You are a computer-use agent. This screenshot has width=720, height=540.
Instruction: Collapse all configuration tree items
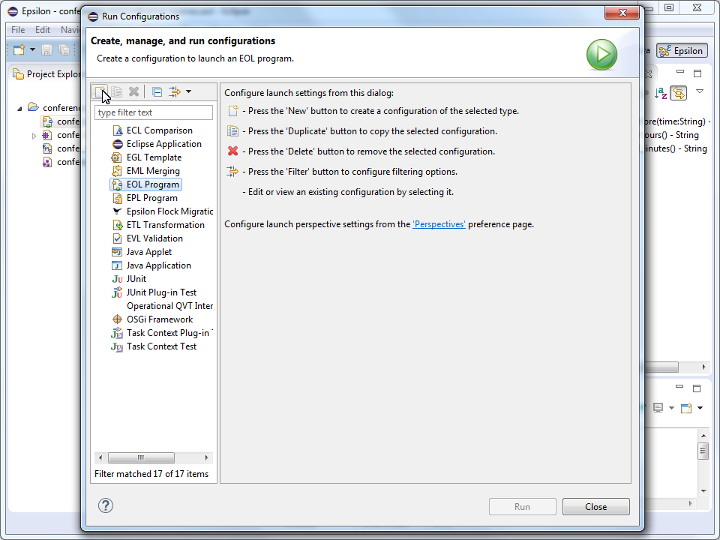[157, 92]
